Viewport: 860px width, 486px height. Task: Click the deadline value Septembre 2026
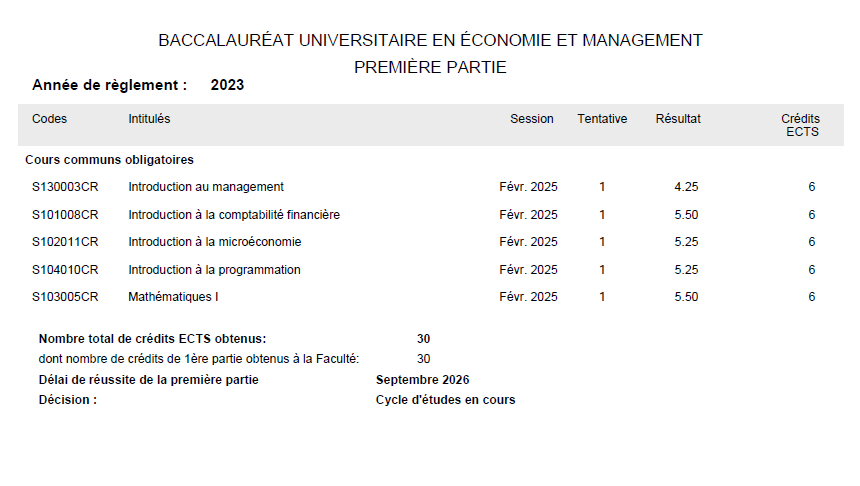pyautogui.click(x=422, y=380)
